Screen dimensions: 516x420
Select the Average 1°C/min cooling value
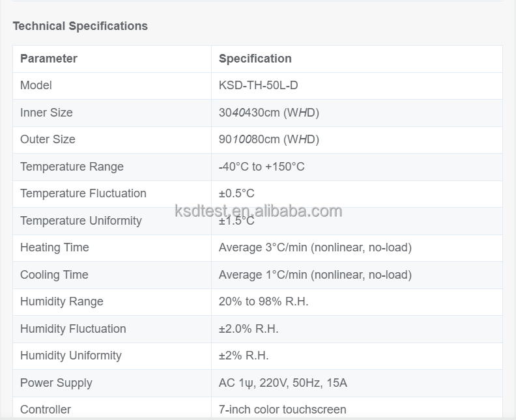[315, 275]
